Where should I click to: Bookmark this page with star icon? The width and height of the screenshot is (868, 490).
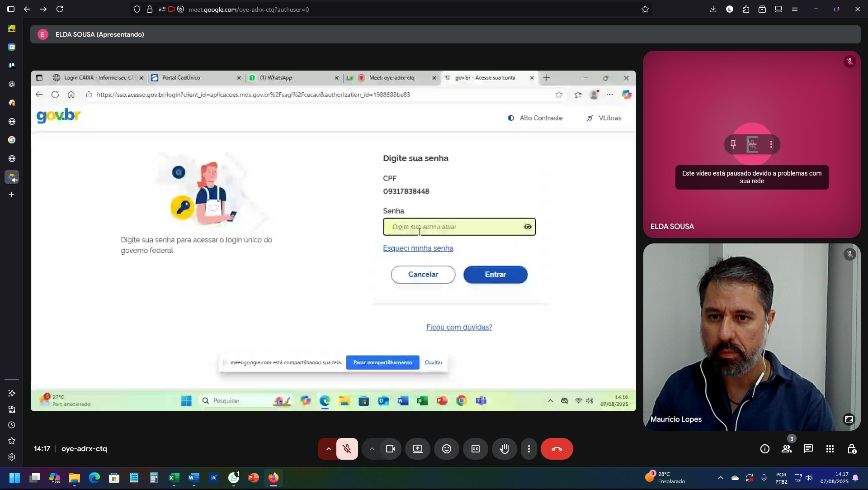(x=645, y=9)
